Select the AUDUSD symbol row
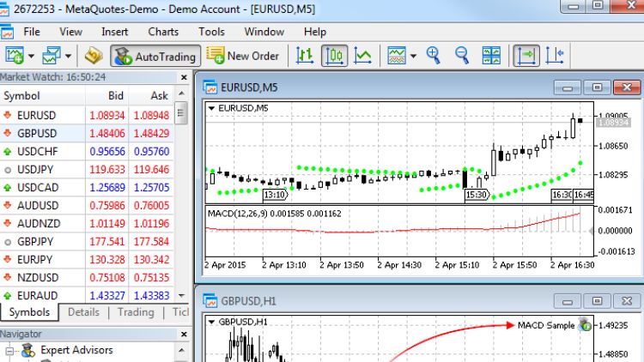Image resolution: width=644 pixels, height=362 pixels. [x=87, y=206]
